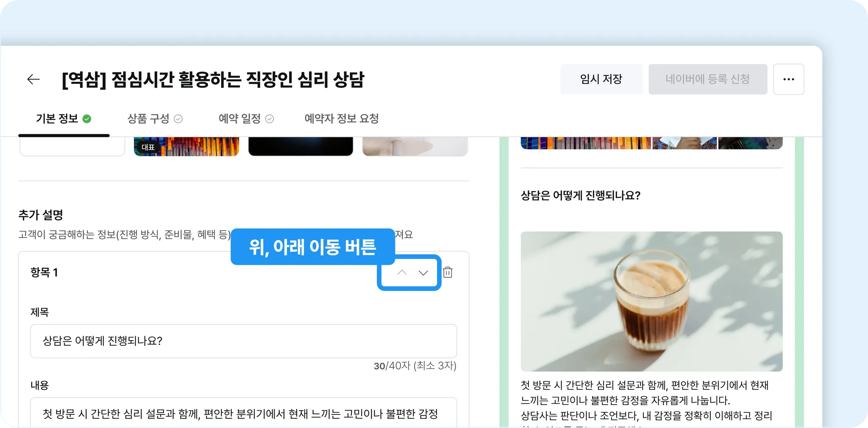
Task: Click the 내용 text area
Action: (244, 413)
